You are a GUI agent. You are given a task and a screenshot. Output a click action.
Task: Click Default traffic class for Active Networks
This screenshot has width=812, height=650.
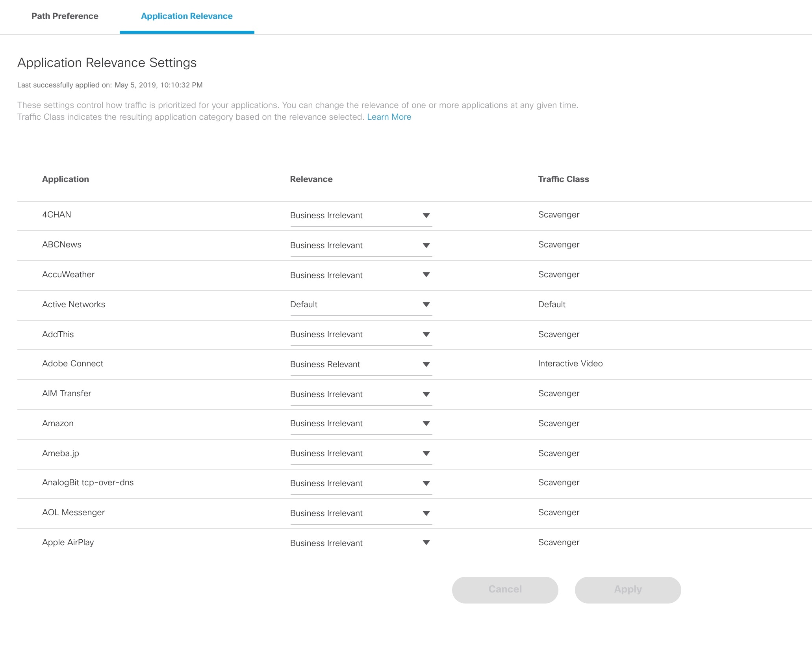(552, 305)
